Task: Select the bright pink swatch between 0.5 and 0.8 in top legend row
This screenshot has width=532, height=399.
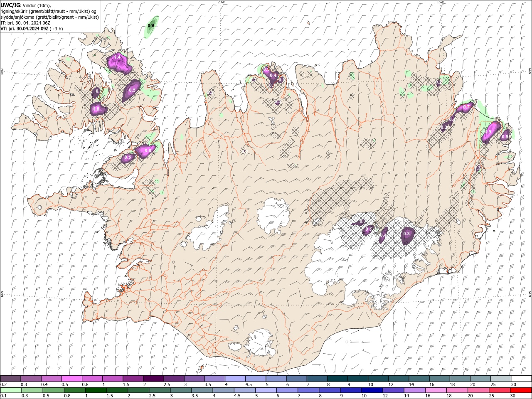Action: click(x=72, y=379)
